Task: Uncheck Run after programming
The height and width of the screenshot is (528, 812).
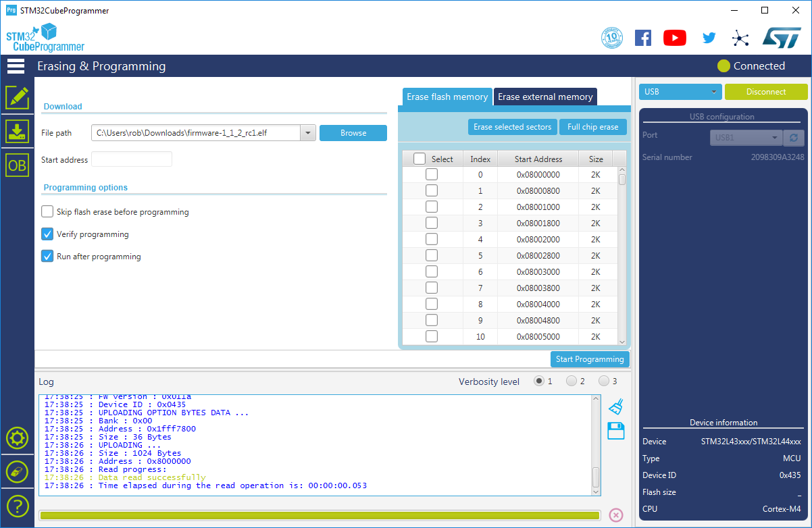Action: click(x=47, y=257)
